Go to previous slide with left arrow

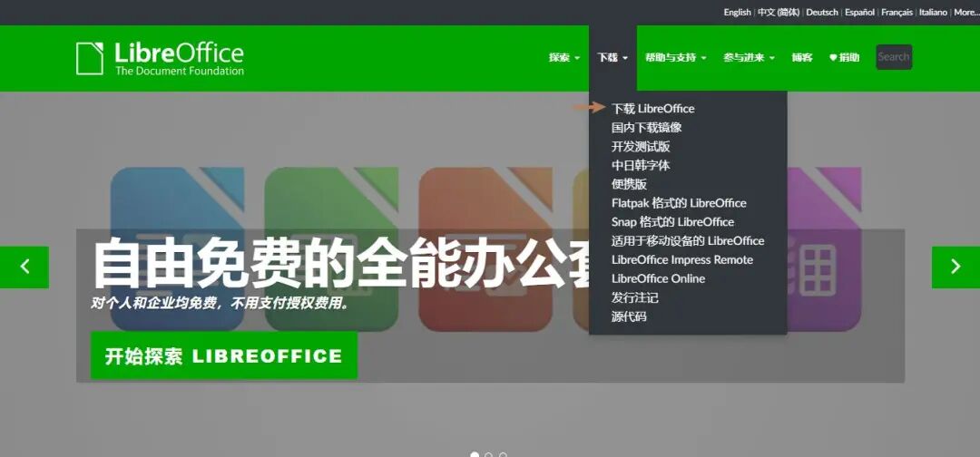point(24,267)
